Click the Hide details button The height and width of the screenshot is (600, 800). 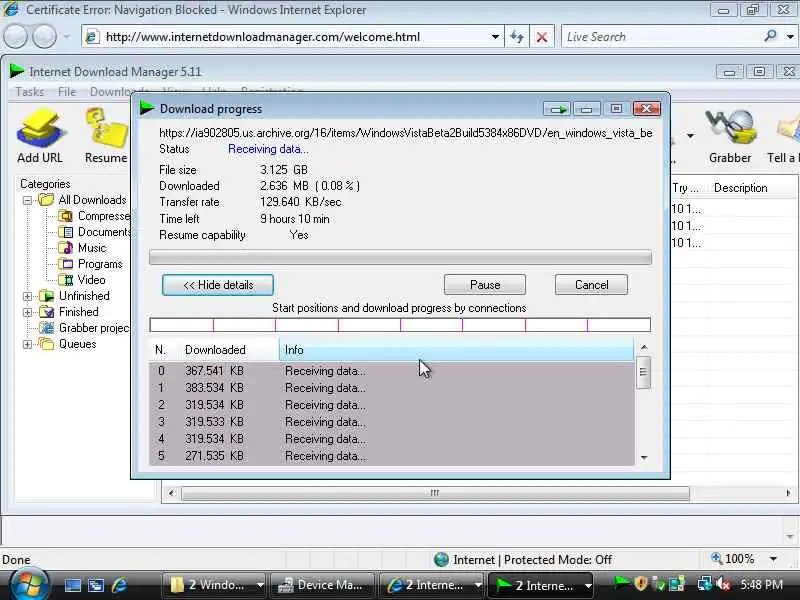(218, 285)
